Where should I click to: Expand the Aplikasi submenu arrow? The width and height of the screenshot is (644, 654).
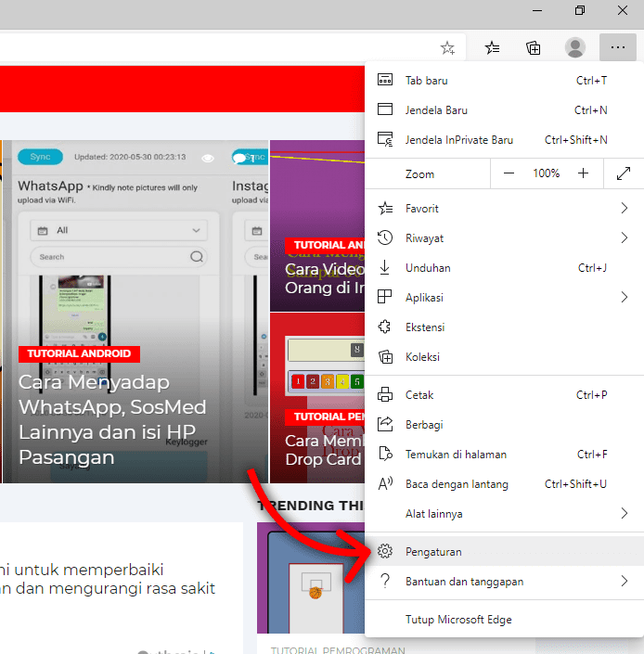pos(625,297)
